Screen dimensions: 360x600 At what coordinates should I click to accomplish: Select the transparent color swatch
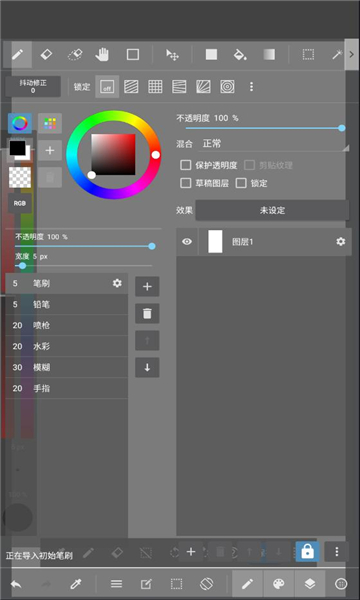20,177
